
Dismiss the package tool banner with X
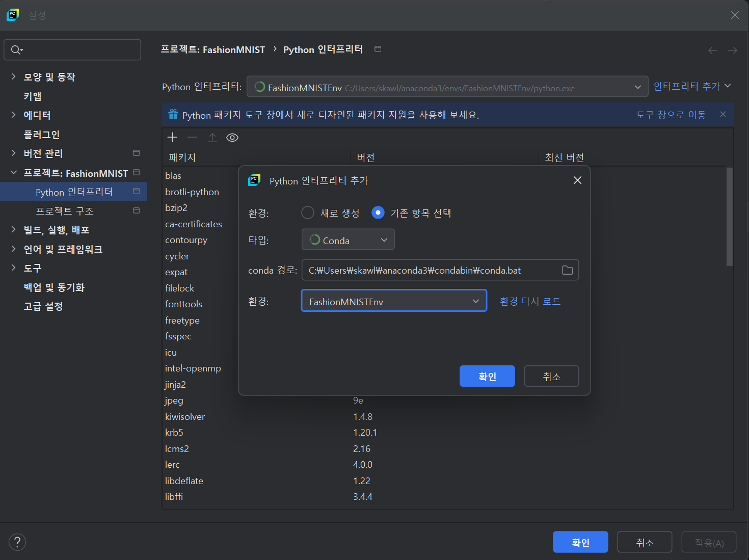[723, 114]
